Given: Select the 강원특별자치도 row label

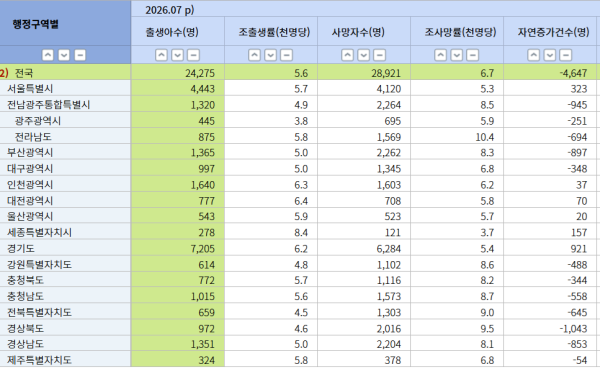Looking at the screenshot, I should [x=39, y=265].
